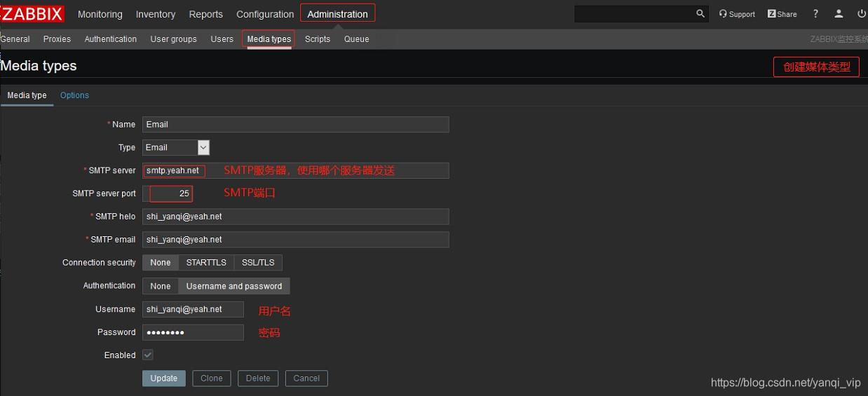The image size is (868, 396).
Task: Click the Name input field
Action: click(295, 125)
